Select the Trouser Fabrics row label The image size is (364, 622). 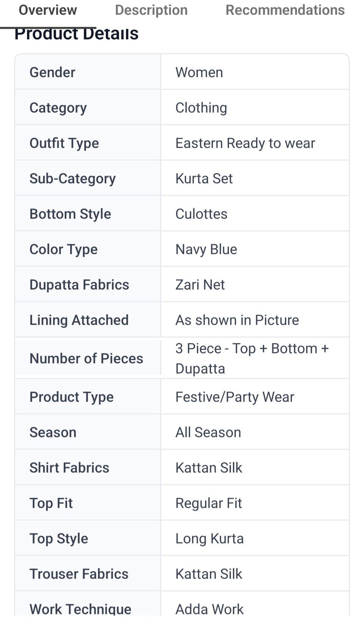coord(79,574)
